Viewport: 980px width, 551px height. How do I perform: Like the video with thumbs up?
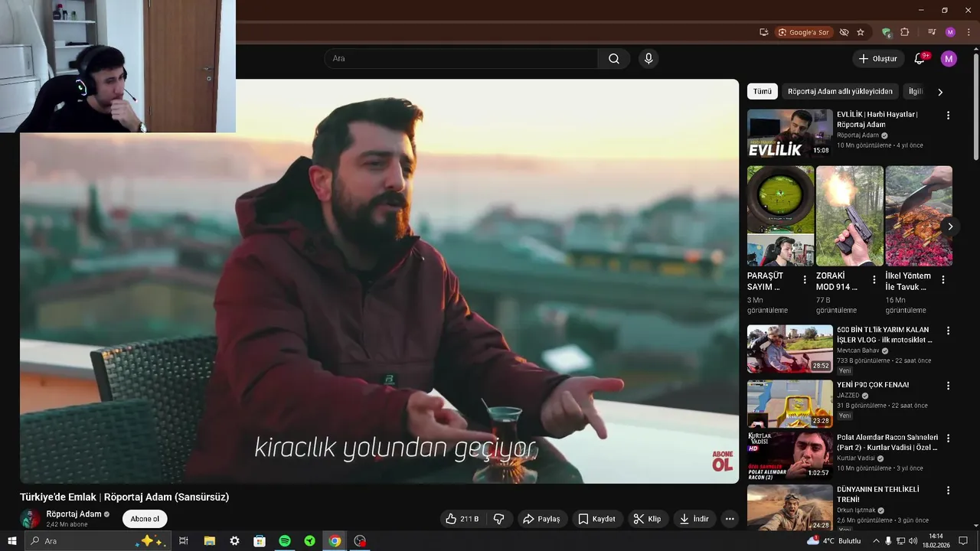(462, 519)
